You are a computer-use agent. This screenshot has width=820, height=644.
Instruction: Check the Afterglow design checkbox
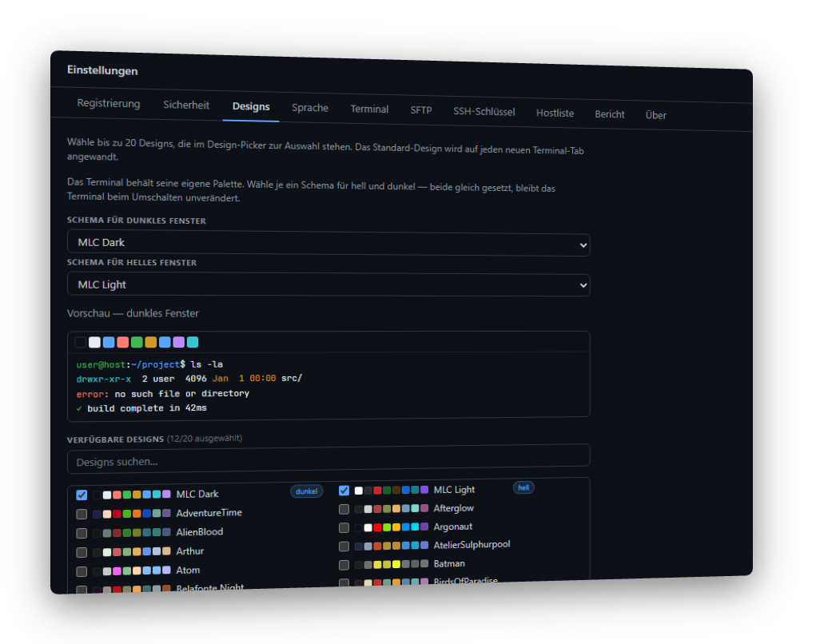click(344, 509)
